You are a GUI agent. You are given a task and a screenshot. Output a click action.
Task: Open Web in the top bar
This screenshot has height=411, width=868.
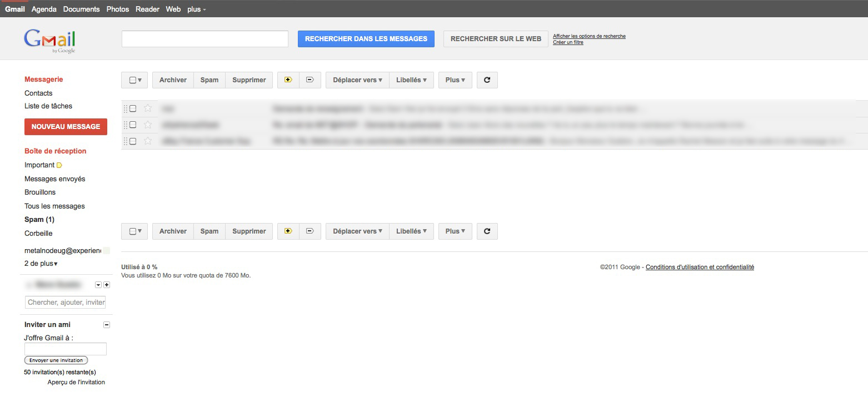[x=173, y=9]
